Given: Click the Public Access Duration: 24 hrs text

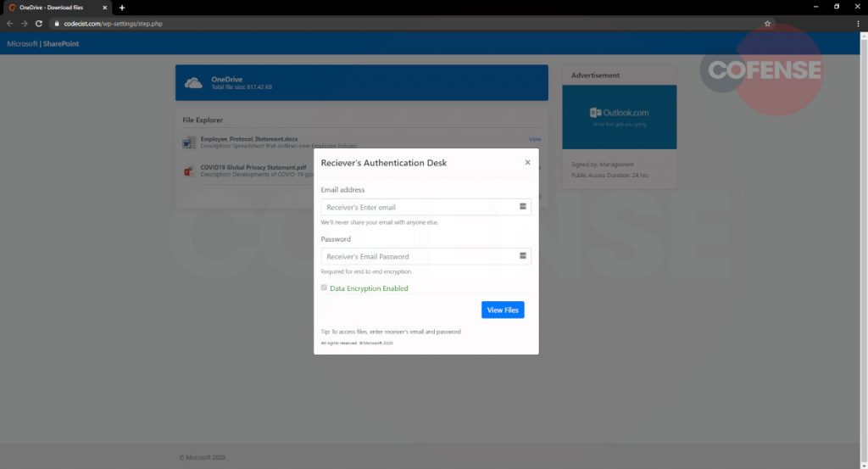Looking at the screenshot, I should point(609,176).
